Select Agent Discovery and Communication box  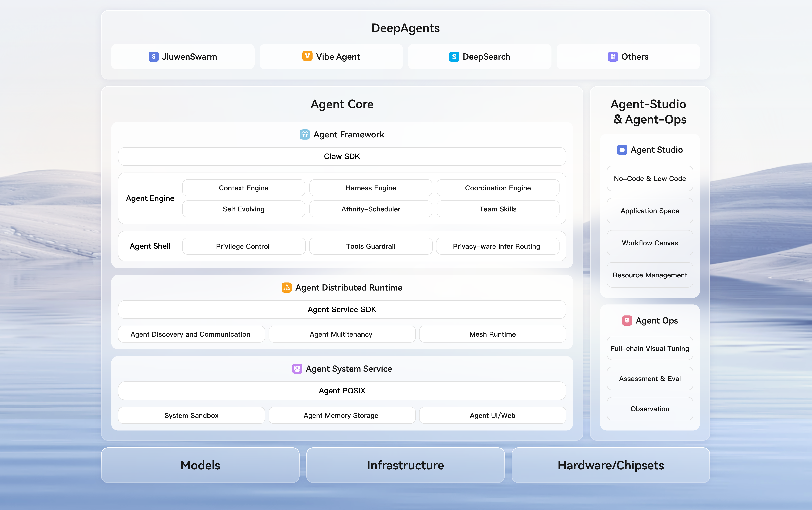(x=192, y=334)
